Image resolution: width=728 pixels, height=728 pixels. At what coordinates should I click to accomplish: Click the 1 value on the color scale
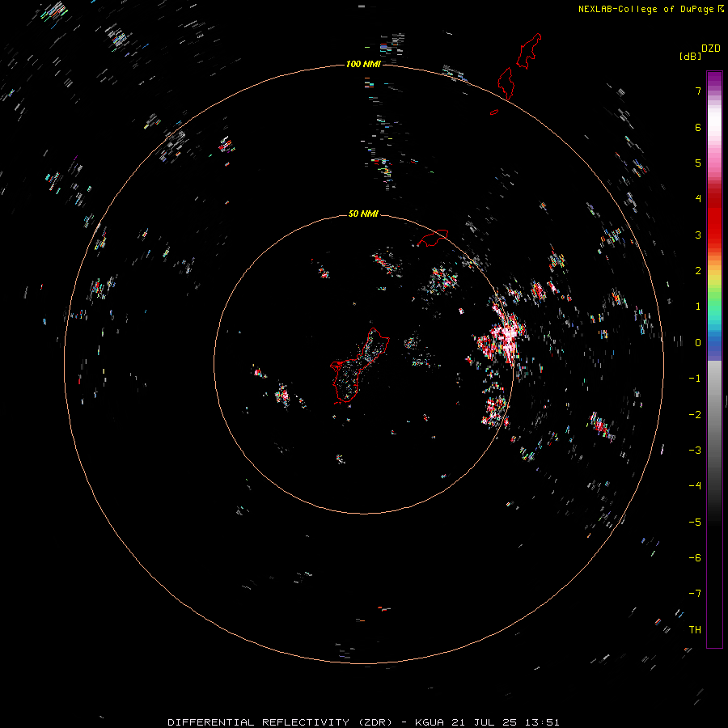(x=698, y=307)
